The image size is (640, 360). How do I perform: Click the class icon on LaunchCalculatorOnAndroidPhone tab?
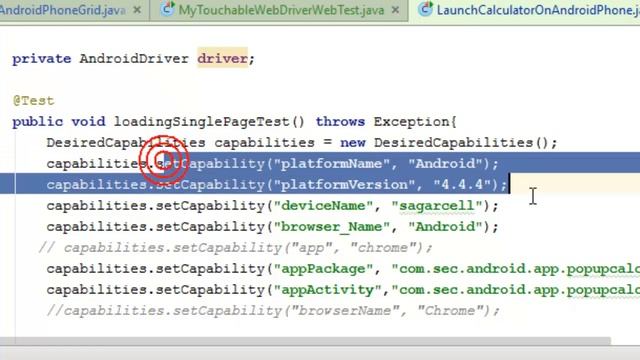(426, 9)
